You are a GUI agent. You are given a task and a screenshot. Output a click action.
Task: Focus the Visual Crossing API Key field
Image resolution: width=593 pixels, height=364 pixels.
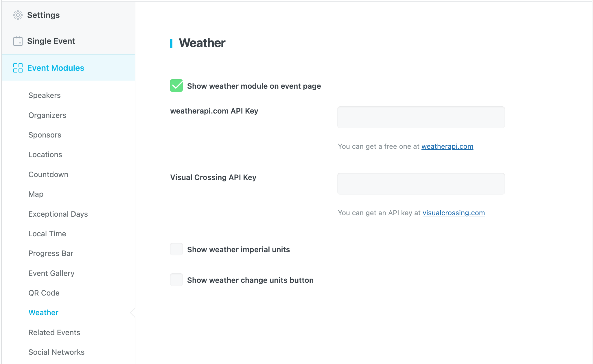tap(421, 184)
